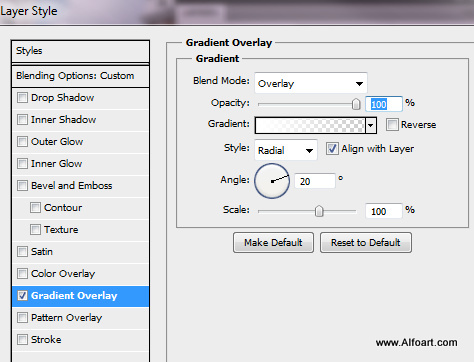This screenshot has height=362, width=474.
Task: Enable the Stroke checkbox
Action: [x=22, y=340]
